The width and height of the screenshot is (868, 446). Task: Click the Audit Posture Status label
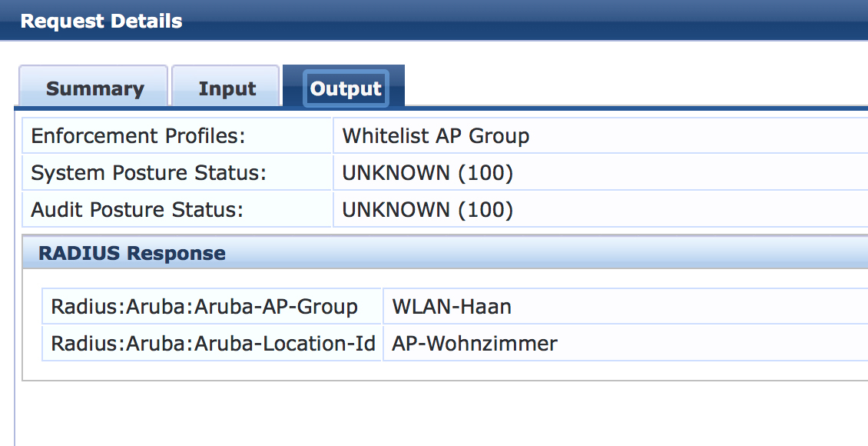(137, 210)
